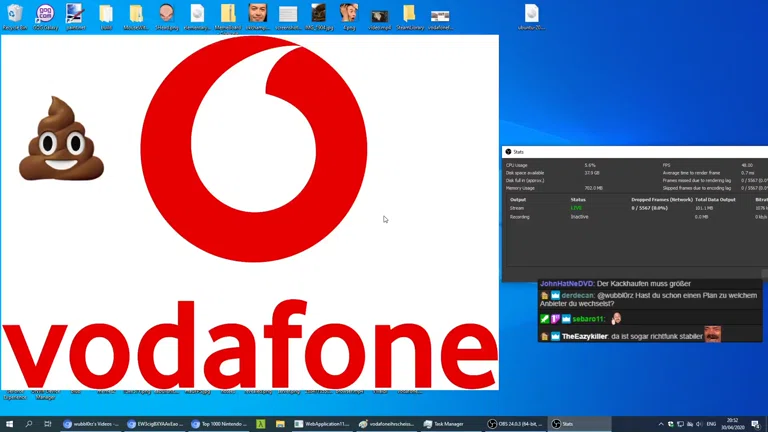
Task: Click the Status column header in Stats
Action: pos(578,199)
